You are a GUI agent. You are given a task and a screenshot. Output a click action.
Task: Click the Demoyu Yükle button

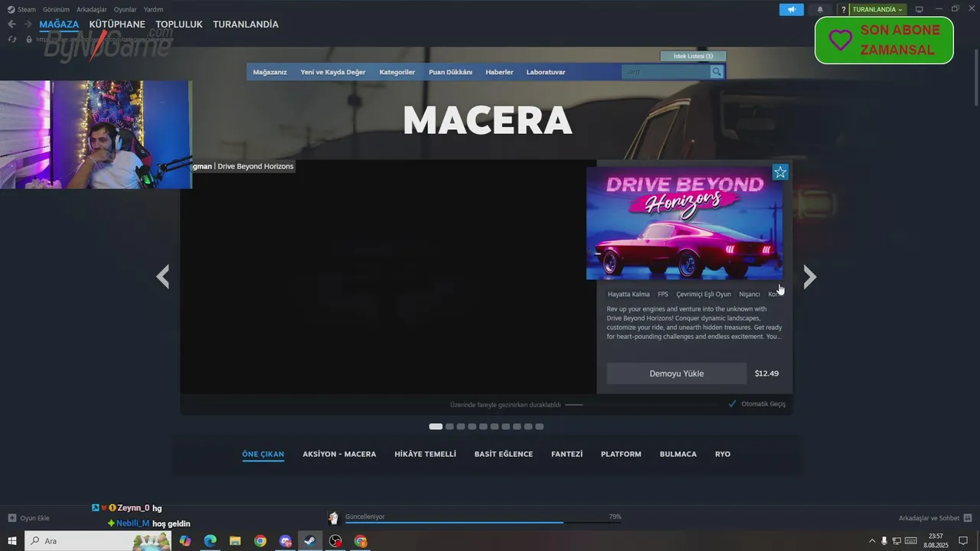(x=677, y=373)
